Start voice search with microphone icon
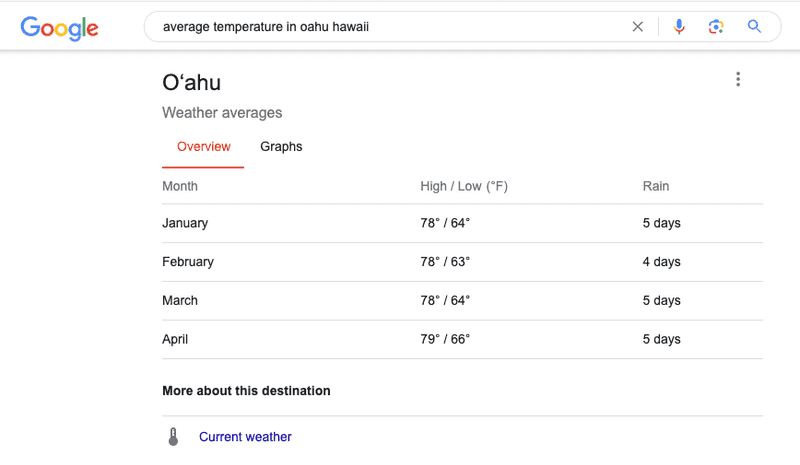 click(679, 27)
